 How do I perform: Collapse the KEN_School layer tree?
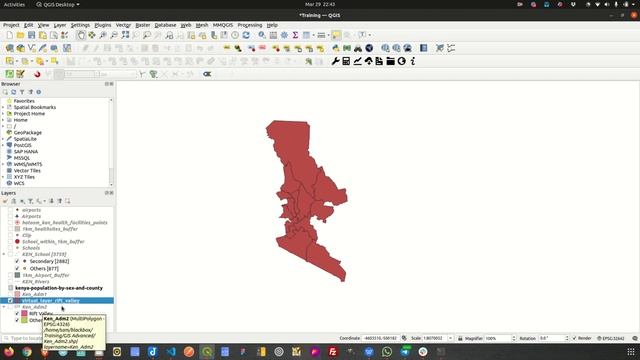pyautogui.click(x=4, y=254)
